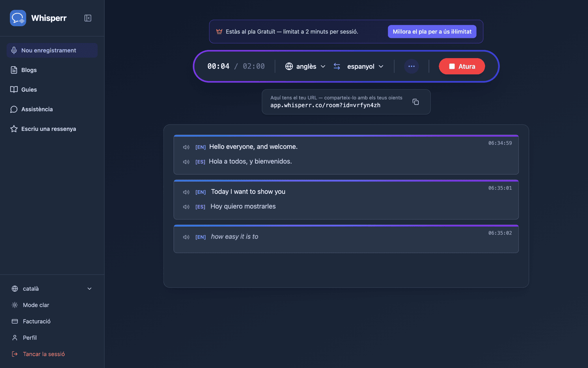Screen dimensions: 588x368
Task: Expand the català interface language selector
Action: [52, 289]
